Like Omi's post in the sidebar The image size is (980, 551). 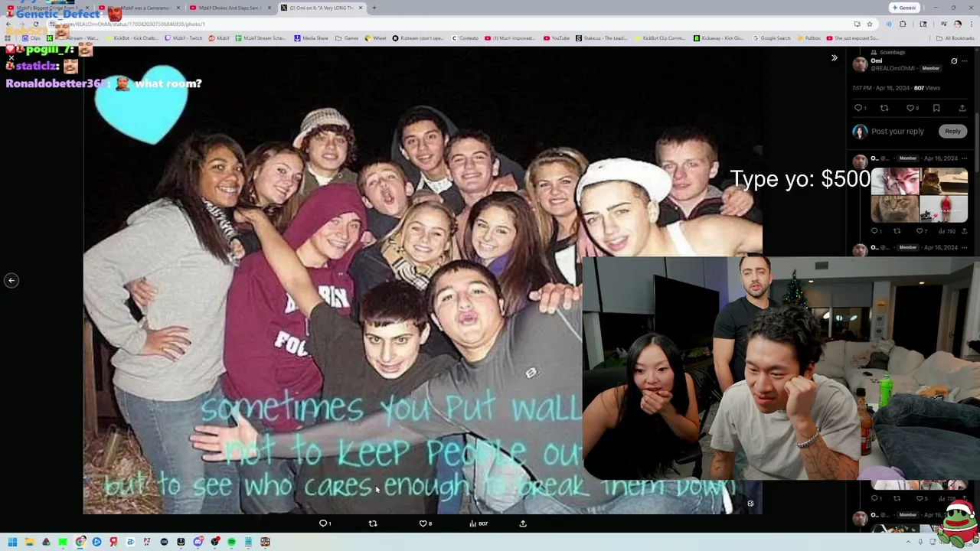click(911, 109)
